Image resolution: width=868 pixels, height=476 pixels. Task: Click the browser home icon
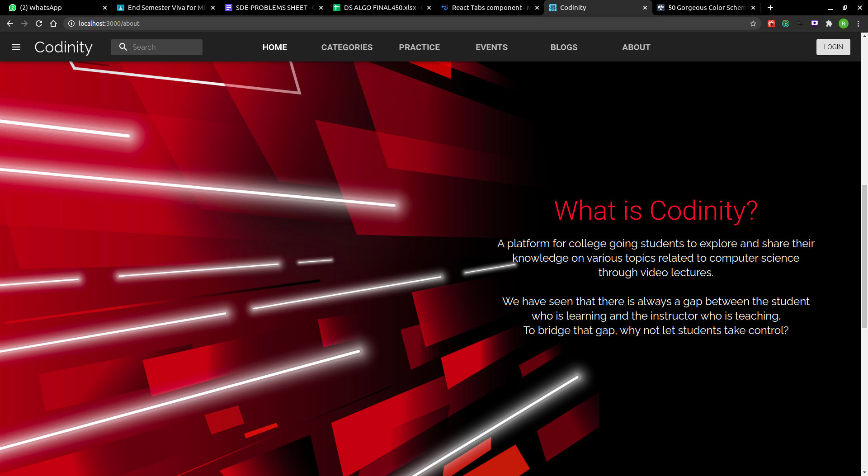coord(53,23)
